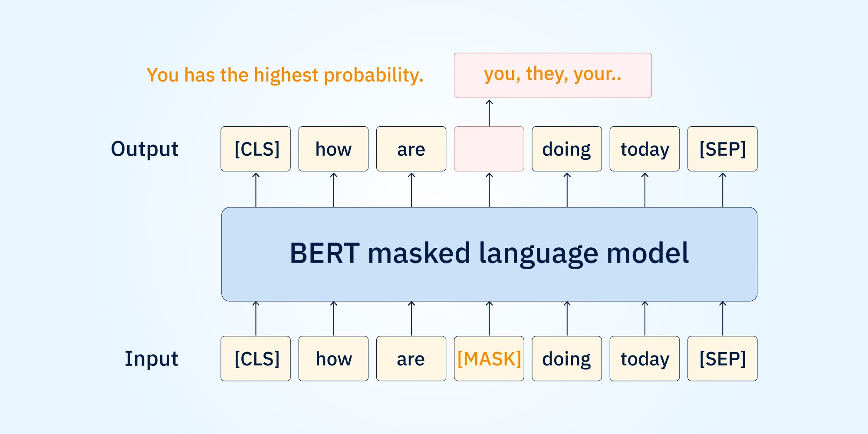Click the [SEP] token in the Output row
Screen dimensions: 868x434
point(722,149)
